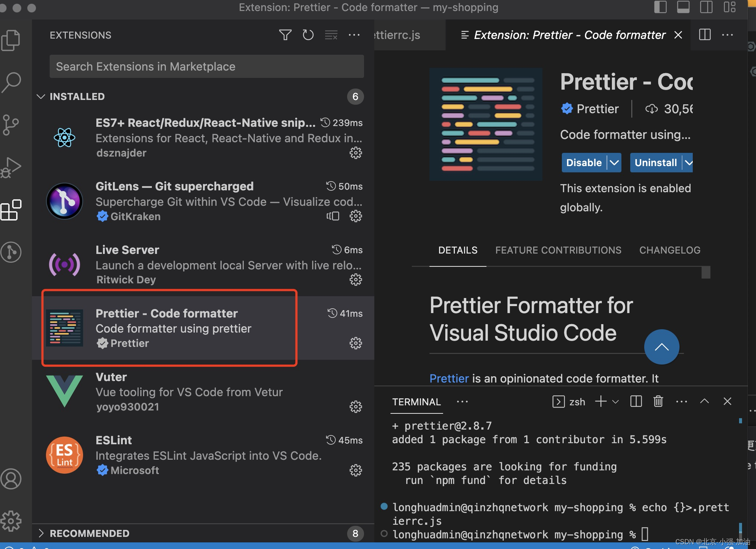The width and height of the screenshot is (756, 549).
Task: Toggle bottom panel layout icon
Action: point(683,7)
